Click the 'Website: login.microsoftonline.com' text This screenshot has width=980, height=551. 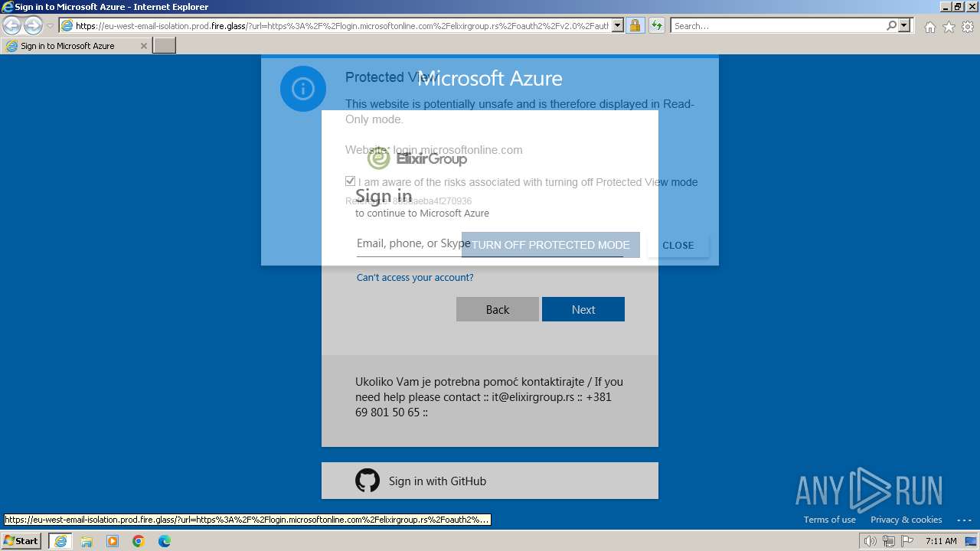434,150
